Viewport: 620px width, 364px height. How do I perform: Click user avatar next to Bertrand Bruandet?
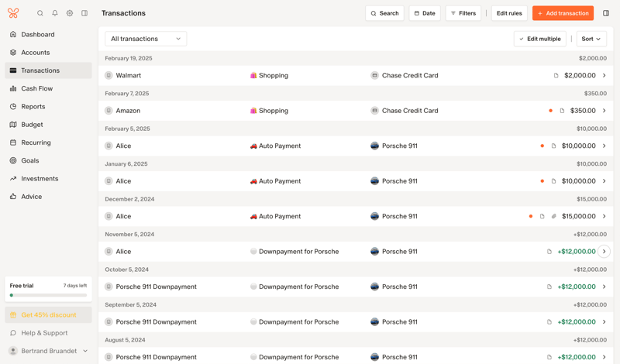tap(13, 351)
